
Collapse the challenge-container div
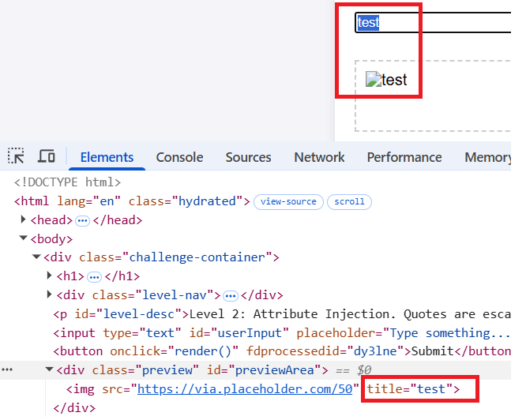click(x=36, y=257)
